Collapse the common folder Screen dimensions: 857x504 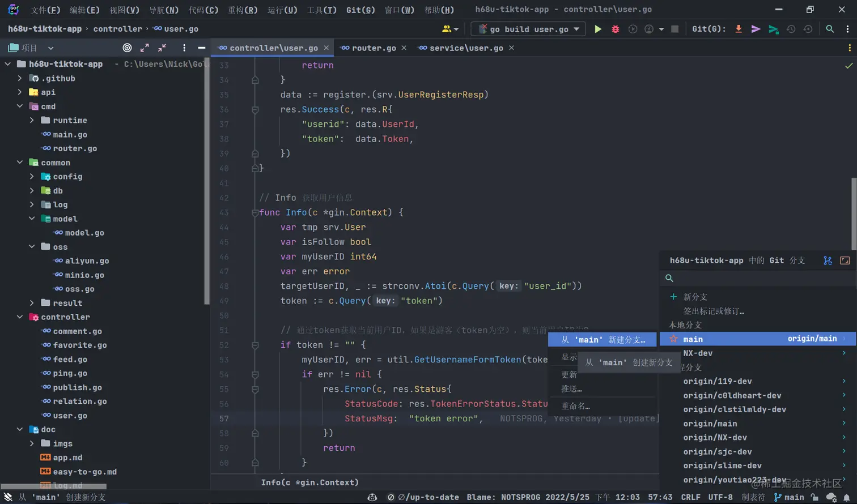click(20, 163)
